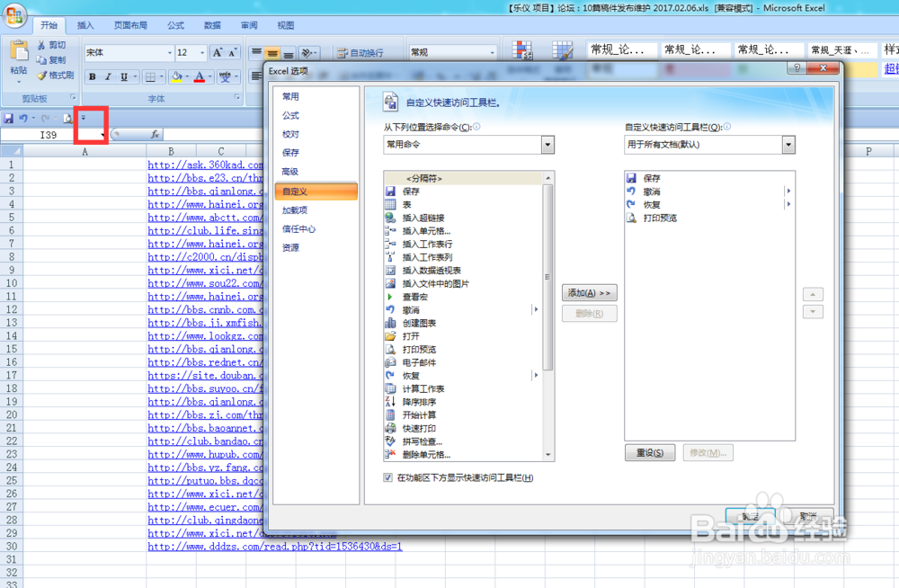Viewport: 899px width, 588px height.
Task: Toggle 在功能区下方显示快速访问工具栏 checkbox
Action: click(x=387, y=477)
